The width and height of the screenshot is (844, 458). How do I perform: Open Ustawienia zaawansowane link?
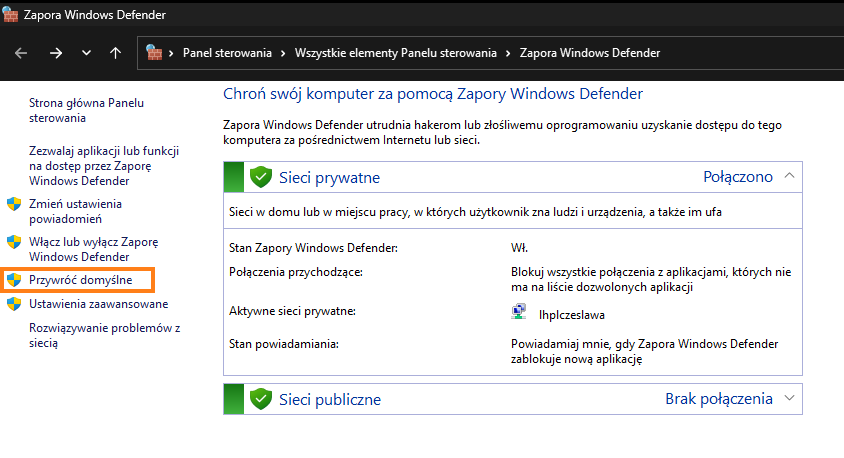99,304
